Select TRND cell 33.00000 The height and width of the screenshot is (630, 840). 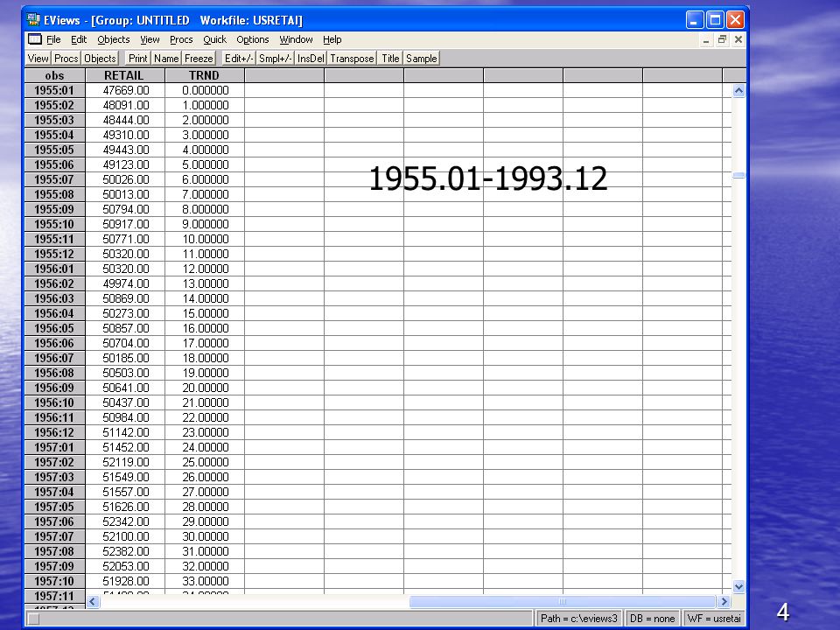click(x=205, y=581)
